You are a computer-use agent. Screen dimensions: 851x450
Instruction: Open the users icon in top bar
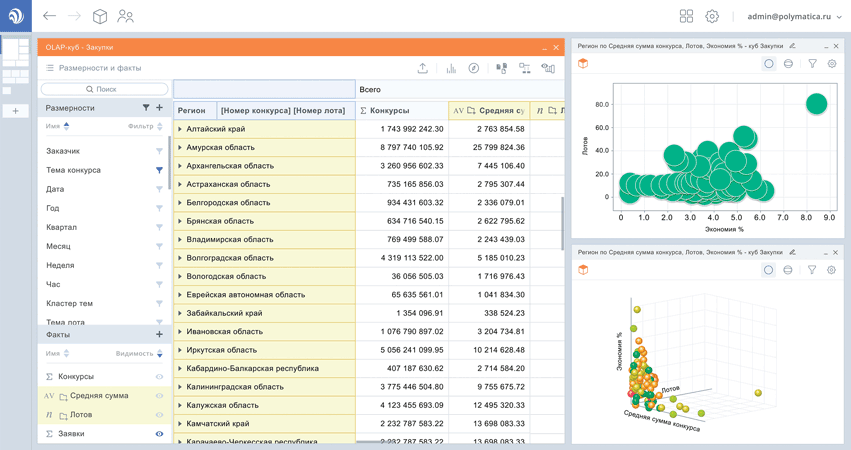pyautogui.click(x=125, y=16)
